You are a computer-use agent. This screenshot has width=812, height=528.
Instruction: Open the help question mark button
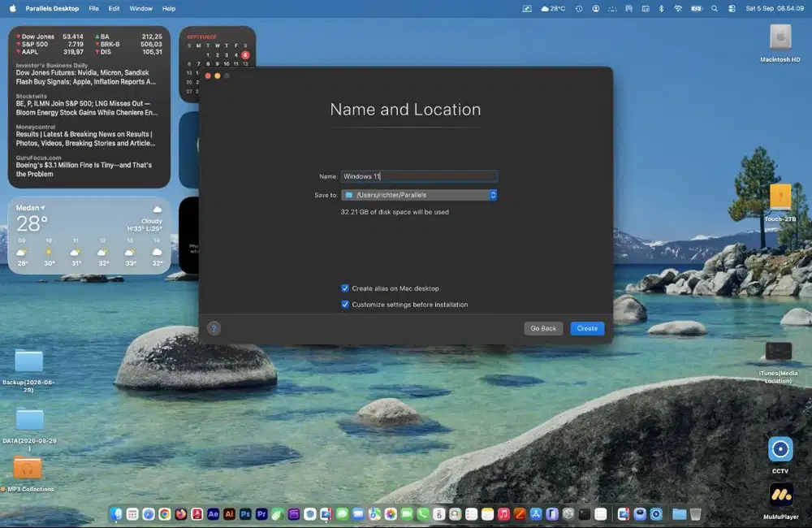tap(214, 328)
